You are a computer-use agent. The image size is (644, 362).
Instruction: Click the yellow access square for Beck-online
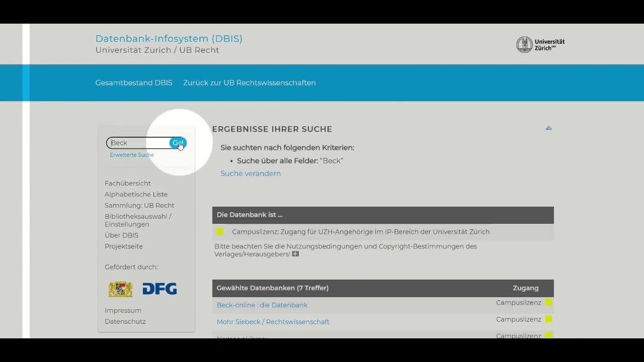(549, 303)
